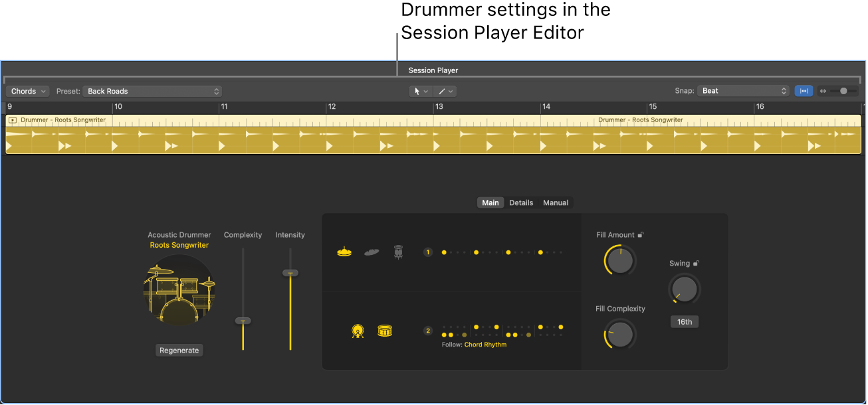Select the hi-hat cymbal instrument icon
The height and width of the screenshot is (405, 868).
pos(344,252)
